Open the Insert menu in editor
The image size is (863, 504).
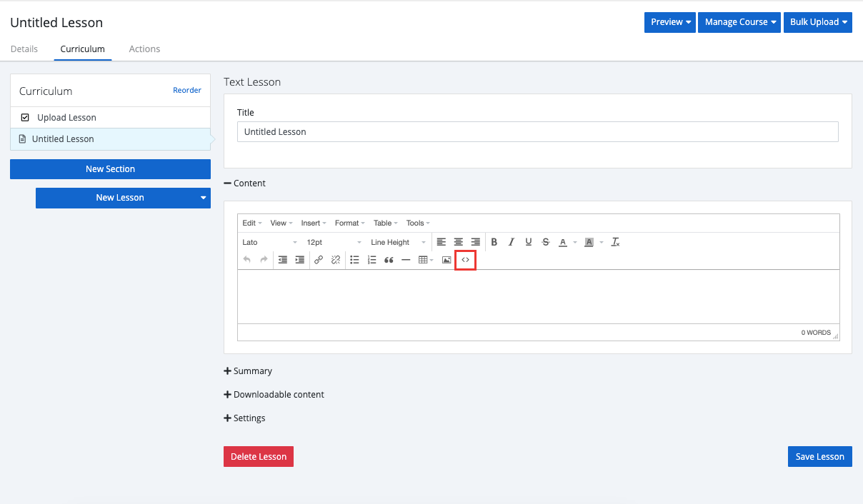point(313,223)
